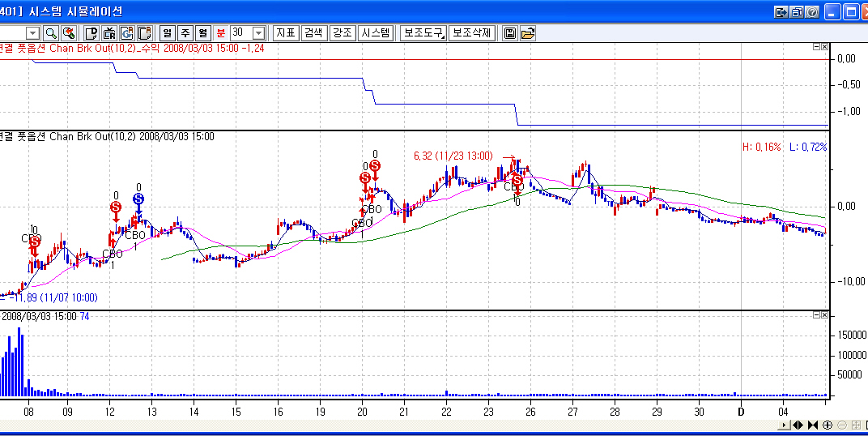Click the 검색 search button

tap(313, 33)
